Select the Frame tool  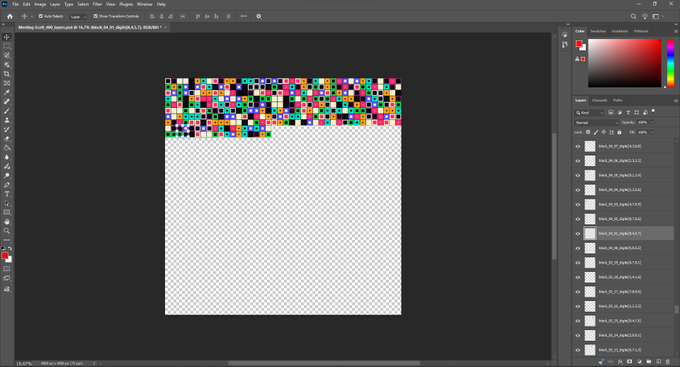7,83
